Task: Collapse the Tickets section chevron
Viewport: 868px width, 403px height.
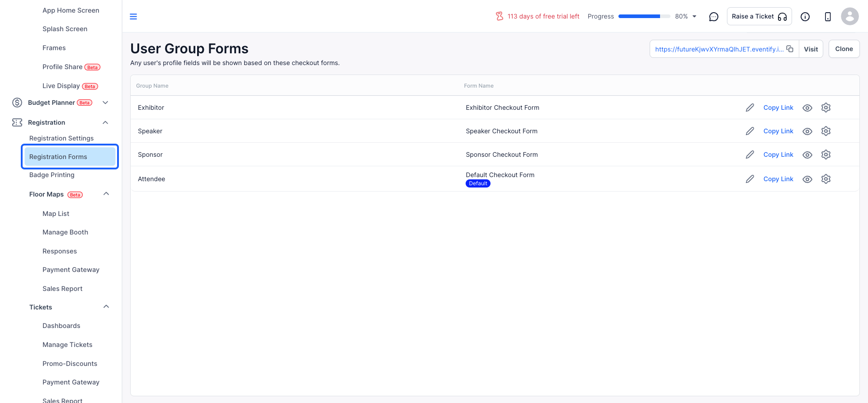Action: [x=106, y=307]
